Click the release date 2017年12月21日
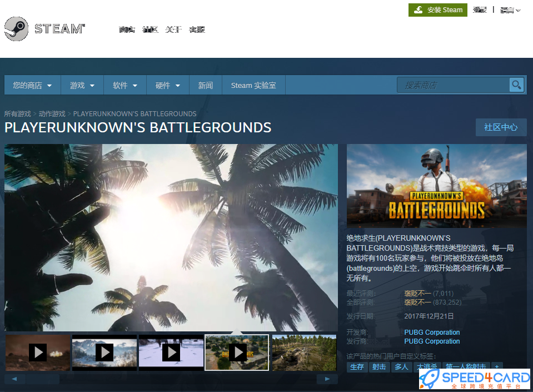The image size is (533, 392). pyautogui.click(x=429, y=316)
